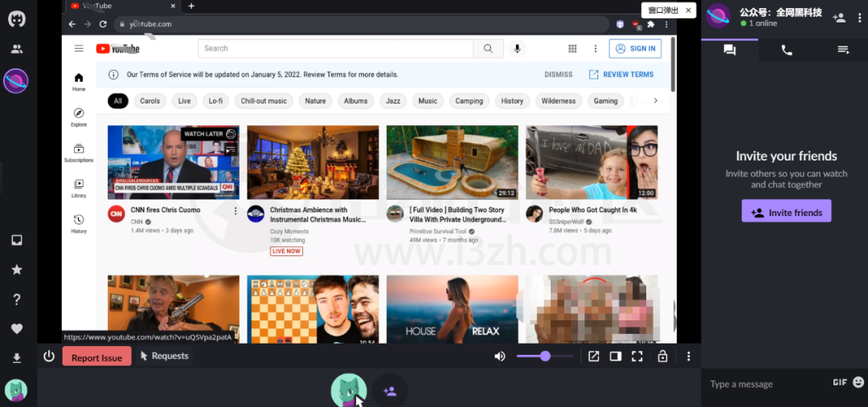Open History in the YouTube sidebar
This screenshot has width=868, height=407.
(x=79, y=223)
